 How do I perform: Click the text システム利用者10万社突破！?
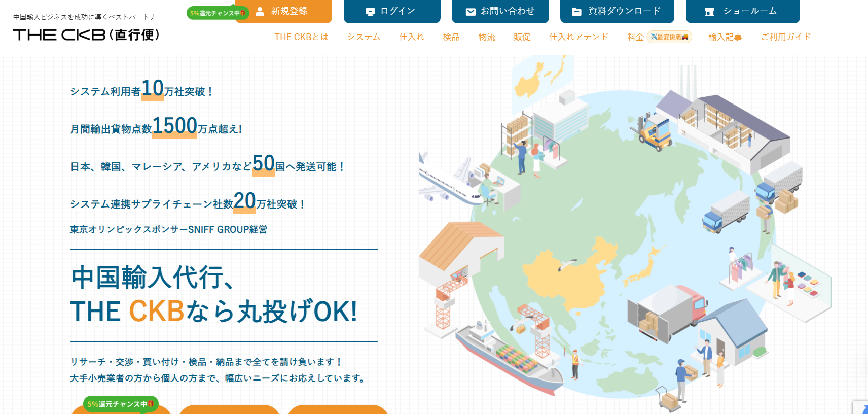(141, 89)
